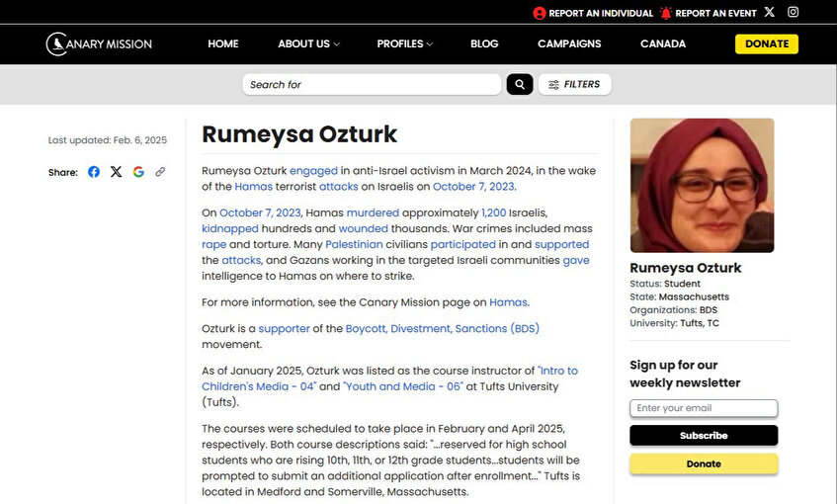The height and width of the screenshot is (504, 837).
Task: Expand the About Us dropdown menu
Action: coord(308,43)
